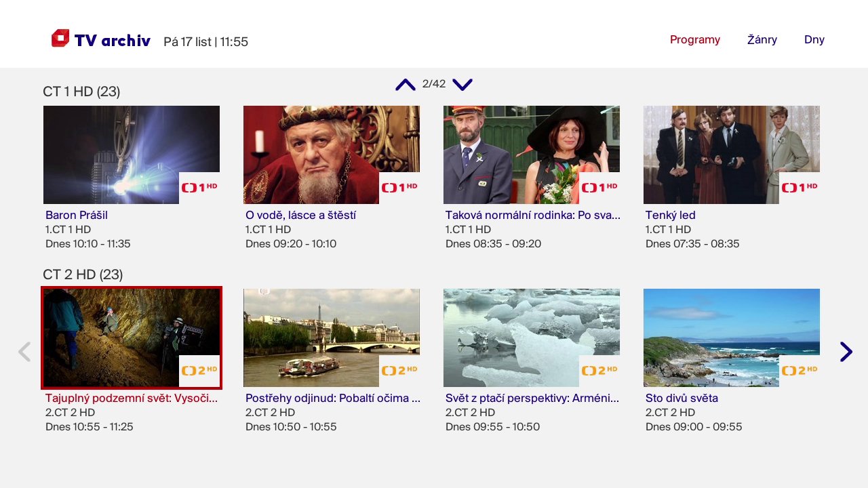
Task: Select Taková normální rodinka title link
Action: [533, 215]
